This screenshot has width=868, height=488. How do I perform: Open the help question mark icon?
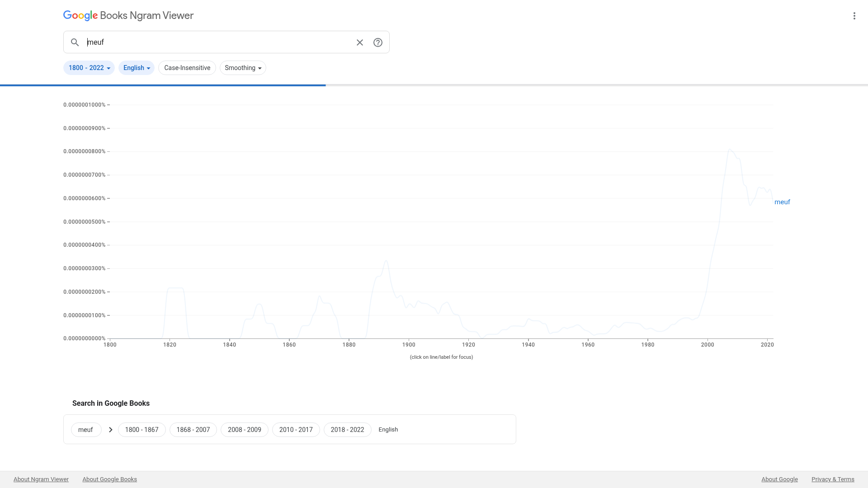[378, 42]
